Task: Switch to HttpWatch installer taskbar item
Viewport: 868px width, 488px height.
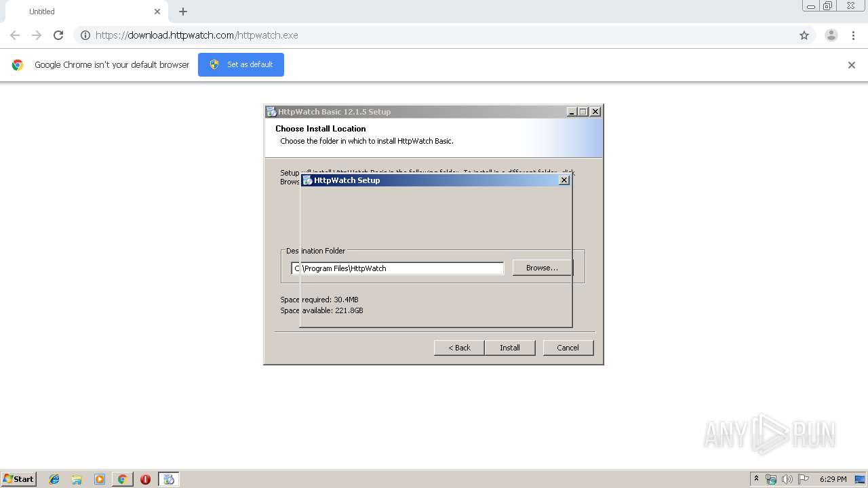Action: coord(169,479)
